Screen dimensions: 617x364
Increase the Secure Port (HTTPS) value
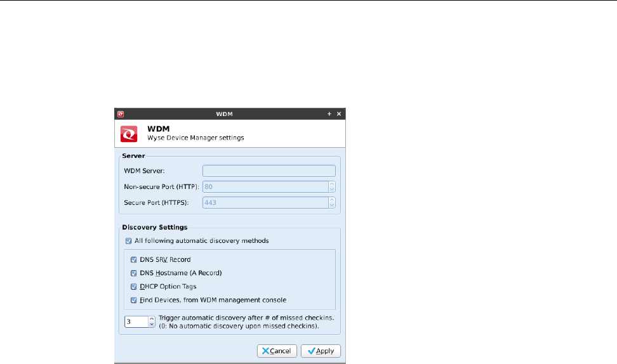pos(332,200)
